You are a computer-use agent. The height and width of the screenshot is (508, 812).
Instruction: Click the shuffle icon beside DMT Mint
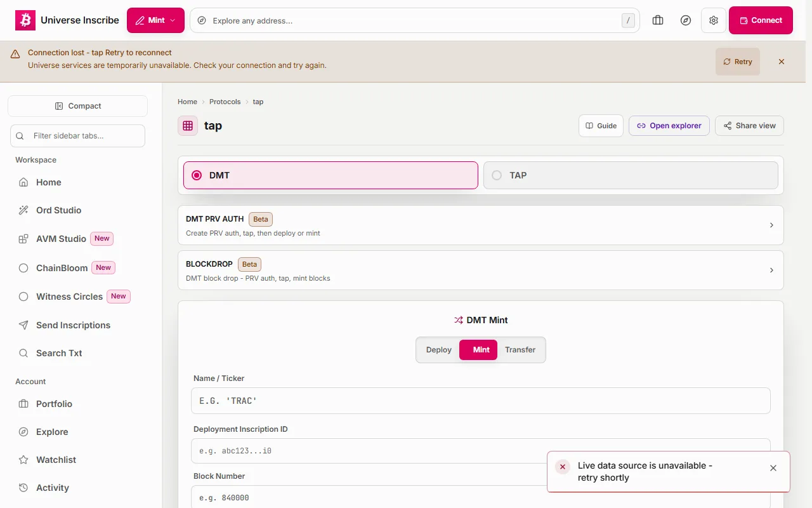point(459,320)
